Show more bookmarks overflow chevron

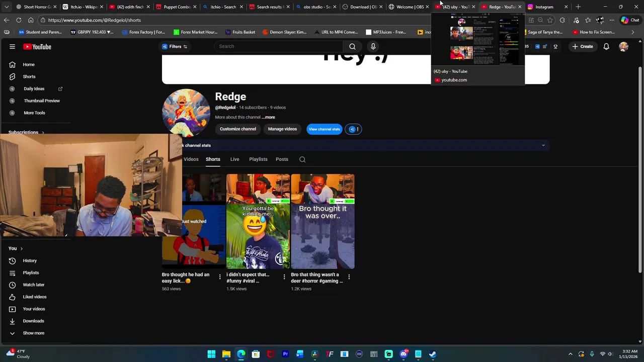632,32
